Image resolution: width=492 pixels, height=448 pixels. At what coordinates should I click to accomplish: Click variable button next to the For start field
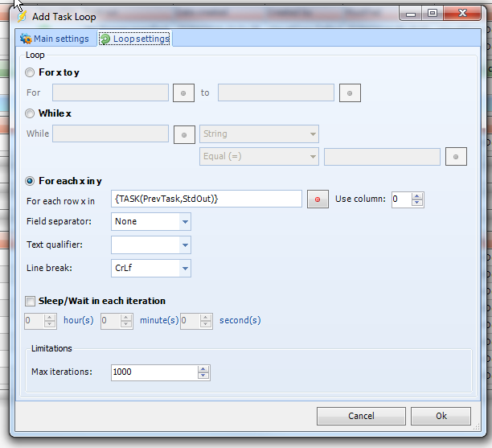[x=184, y=93]
